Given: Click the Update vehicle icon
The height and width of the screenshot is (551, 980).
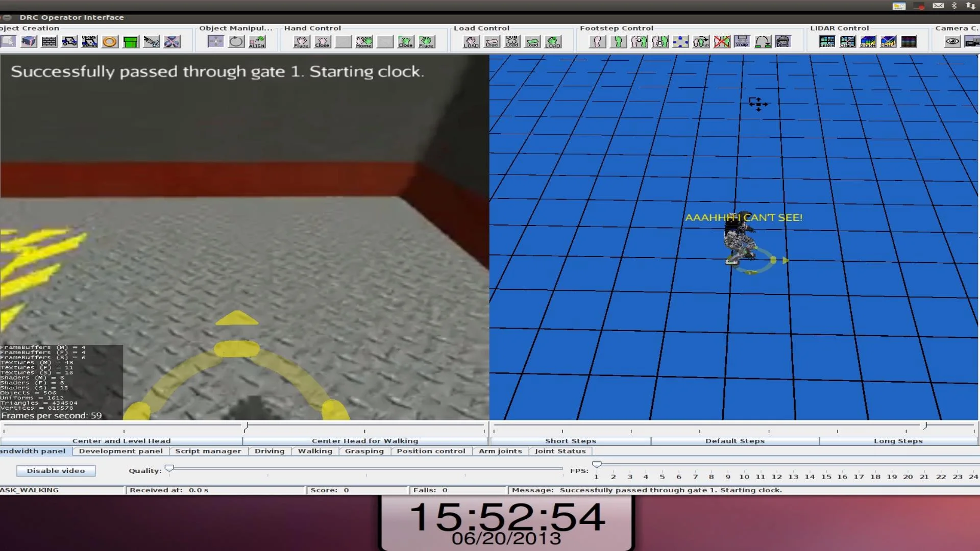Looking at the screenshot, I should pos(90,42).
